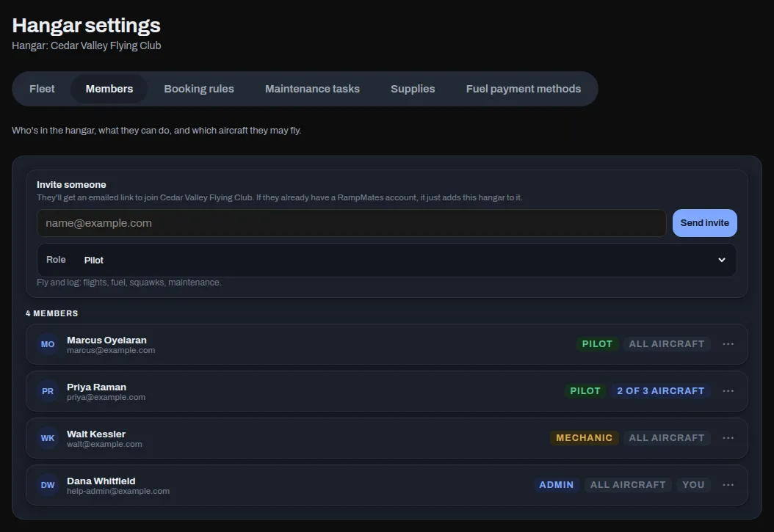
Task: Click the invite email input field
Action: (x=352, y=223)
